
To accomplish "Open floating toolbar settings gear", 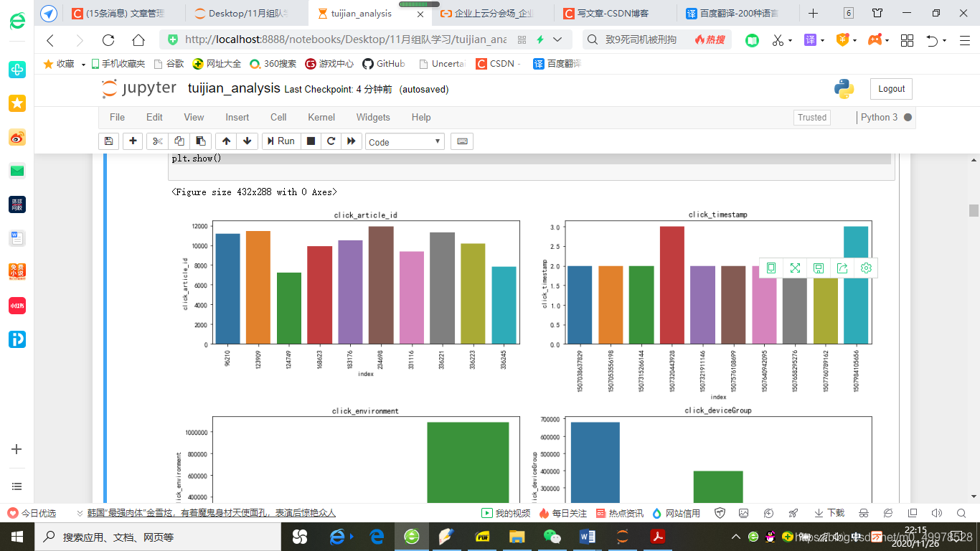I will point(866,268).
